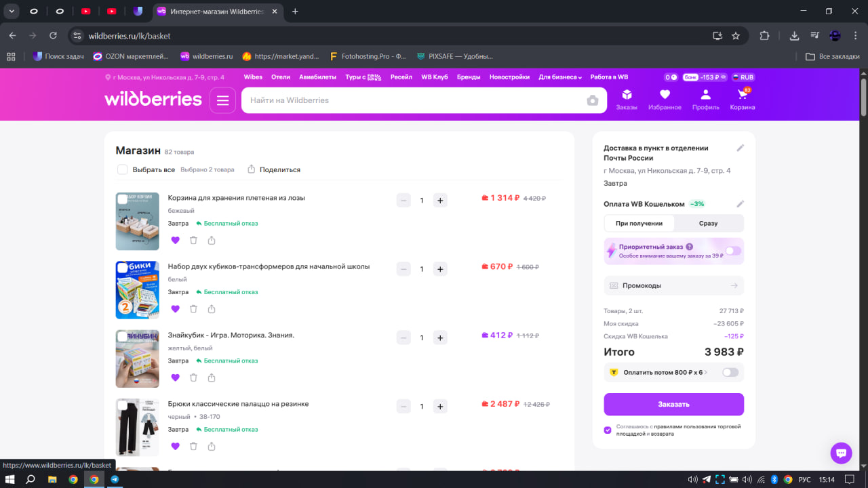Open the Отели menu item
868x488 pixels.
coord(281,77)
